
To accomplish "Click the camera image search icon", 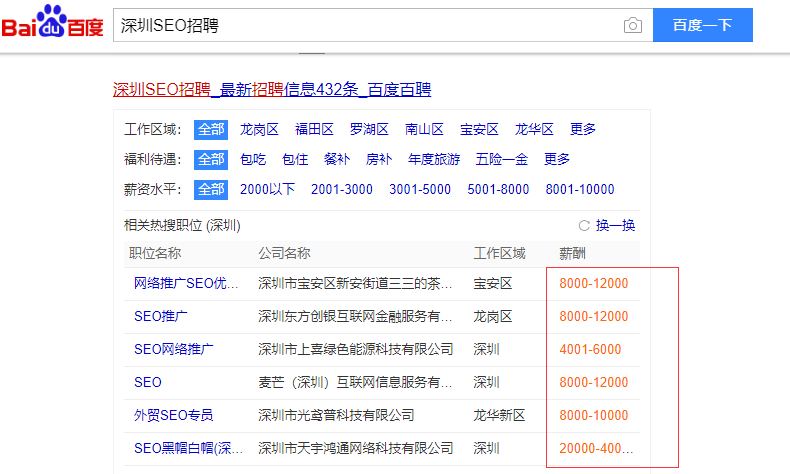I will point(632,26).
